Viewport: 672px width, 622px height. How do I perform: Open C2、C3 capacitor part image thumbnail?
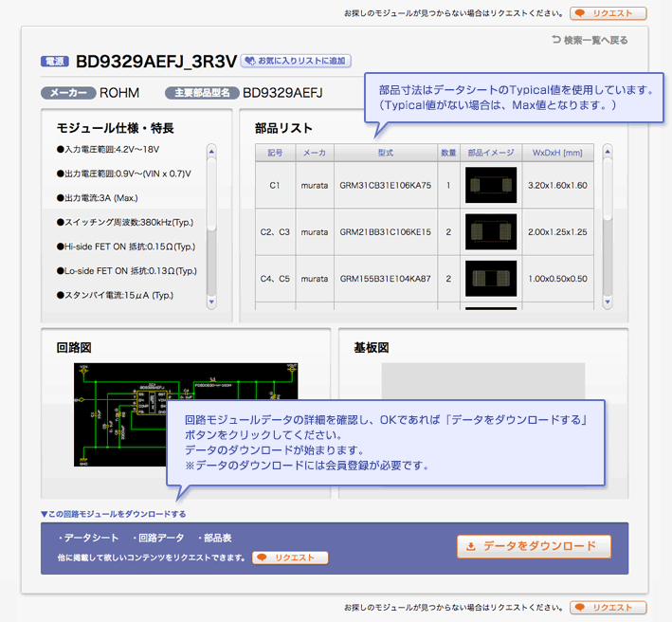coord(491,232)
